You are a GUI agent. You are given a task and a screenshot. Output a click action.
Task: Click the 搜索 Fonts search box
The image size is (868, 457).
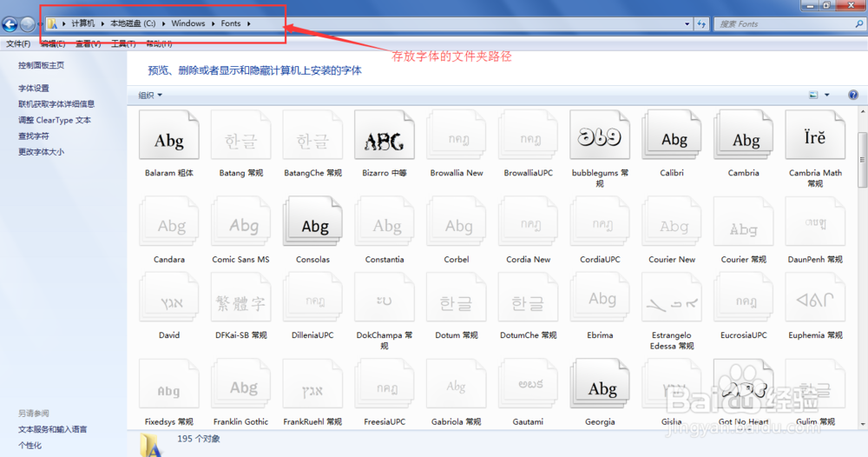coord(789,23)
